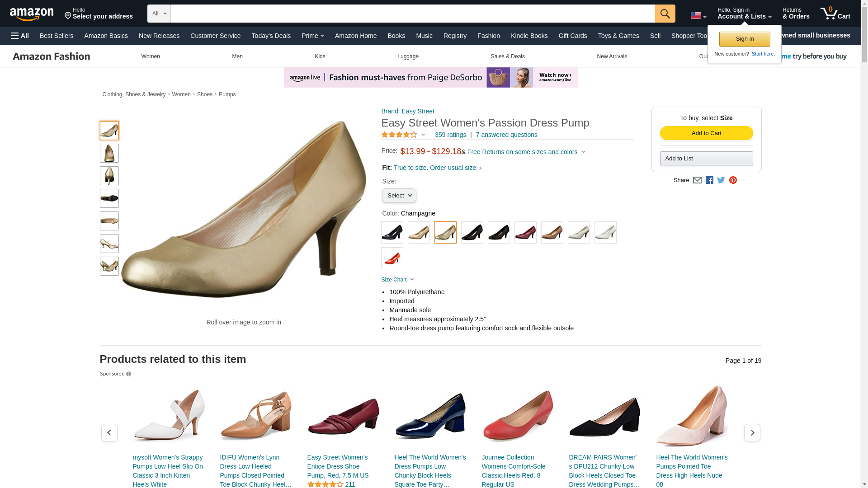Open the language flag dropdown
This screenshot has height=488, width=868.
(698, 16)
